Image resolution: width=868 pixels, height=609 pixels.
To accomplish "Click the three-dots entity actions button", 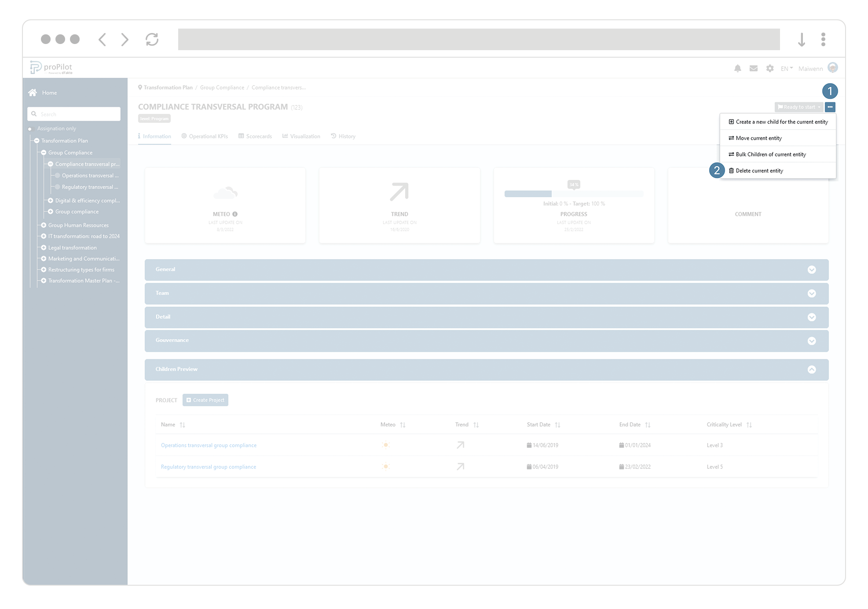I will (x=830, y=107).
